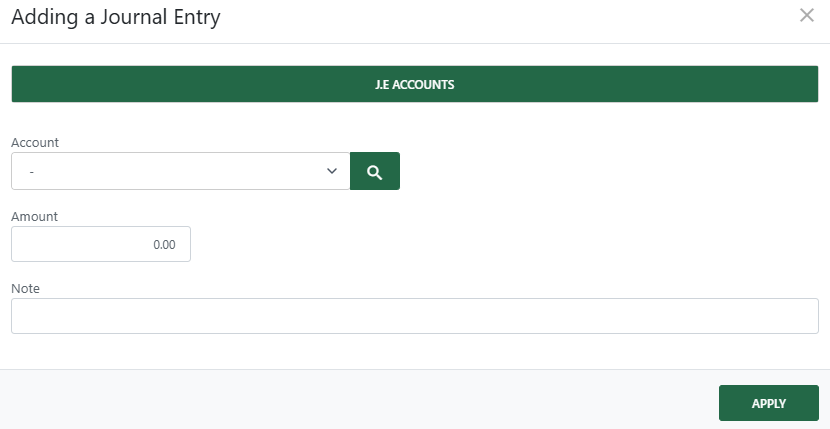Click the Note field label

point(25,288)
